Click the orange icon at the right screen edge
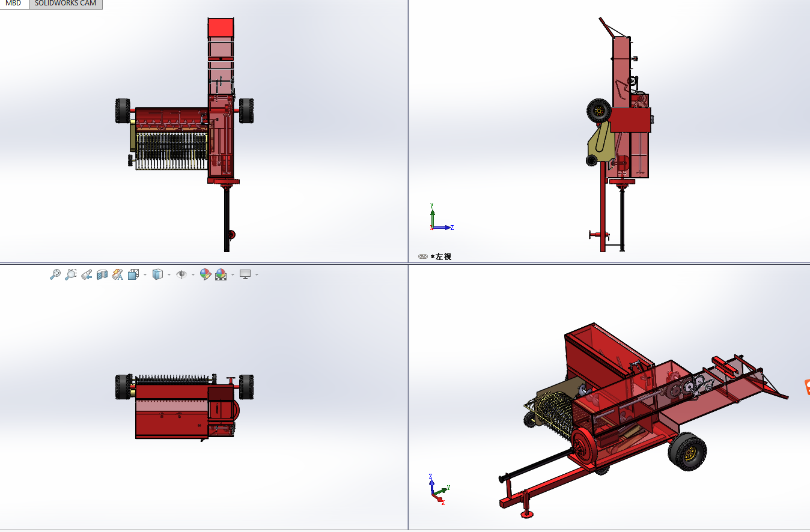The image size is (810, 532). (807, 387)
